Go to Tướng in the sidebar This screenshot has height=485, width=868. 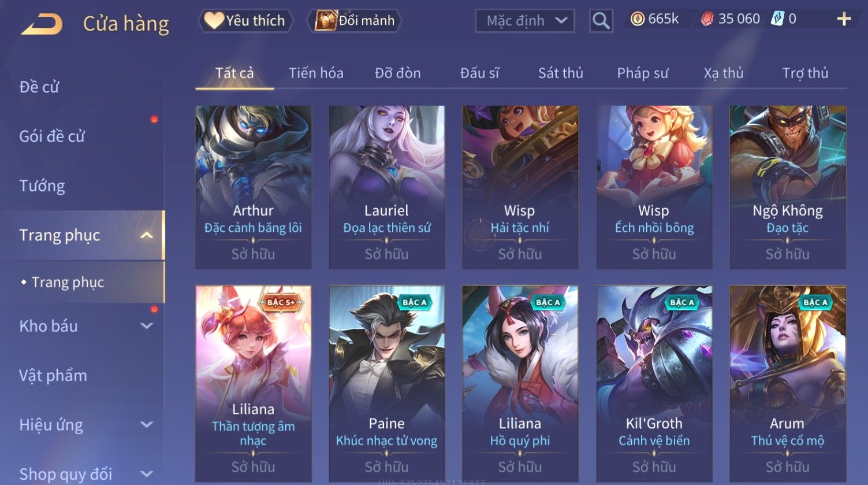pos(42,186)
